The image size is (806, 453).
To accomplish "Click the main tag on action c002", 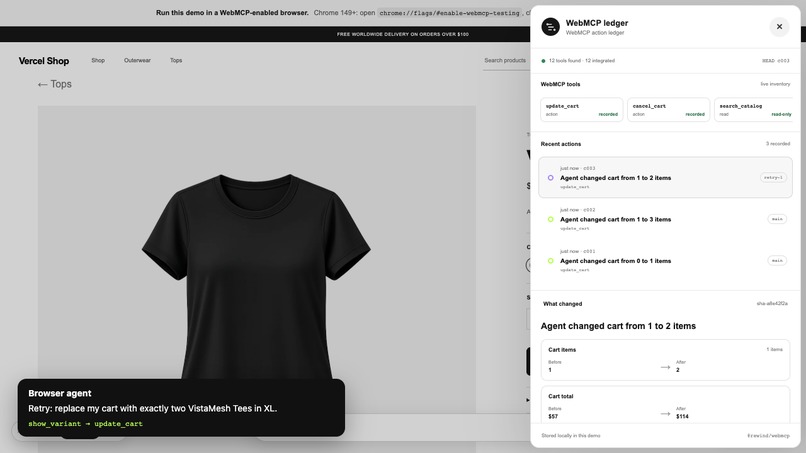I will [777, 219].
